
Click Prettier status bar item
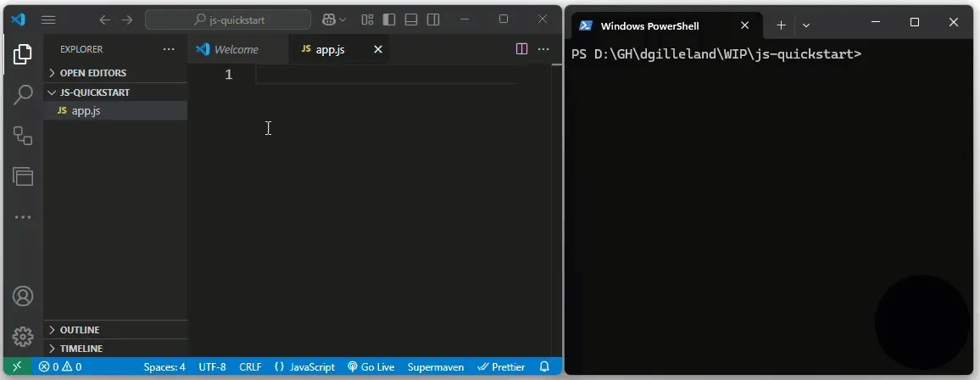click(x=501, y=367)
